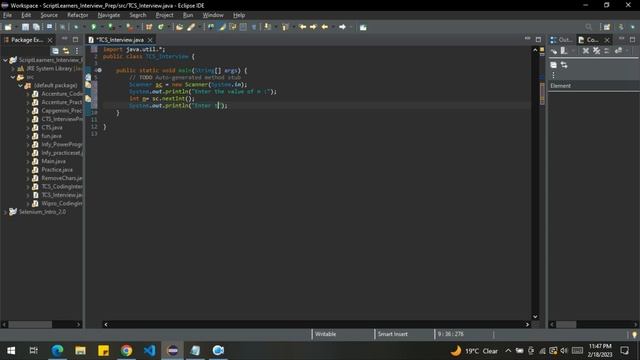The width and height of the screenshot is (640, 360).
Task: Click the editor horizontal scrollbar
Action: click(x=316, y=324)
